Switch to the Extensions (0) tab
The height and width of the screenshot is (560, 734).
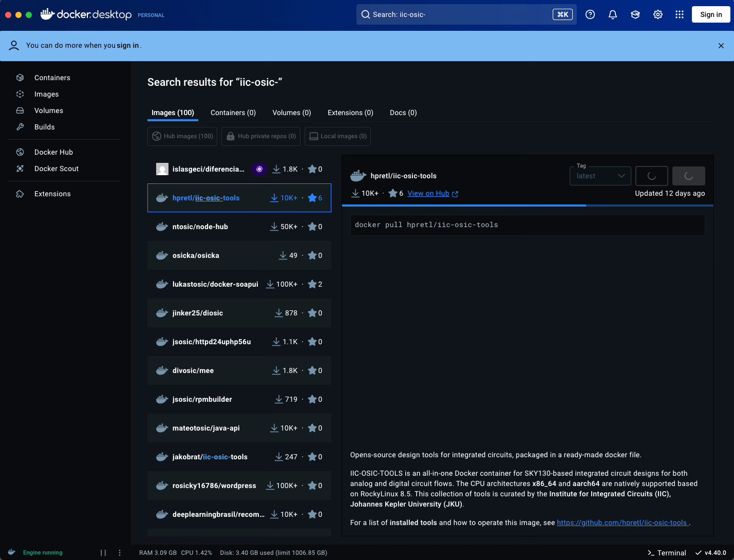tap(350, 113)
